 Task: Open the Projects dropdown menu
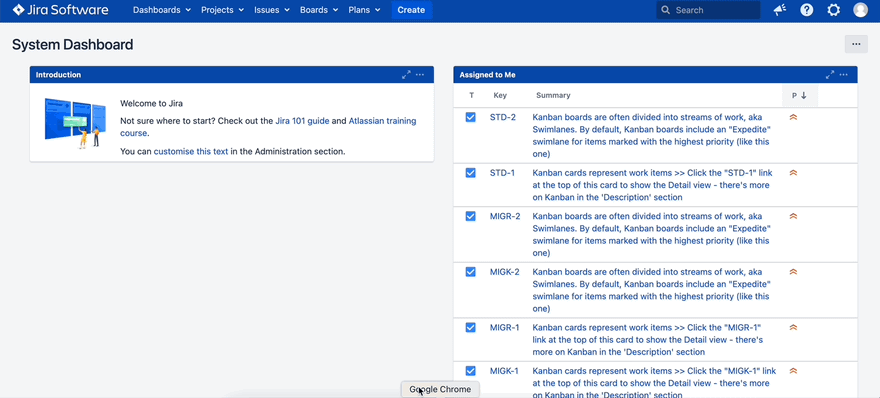[x=222, y=10]
